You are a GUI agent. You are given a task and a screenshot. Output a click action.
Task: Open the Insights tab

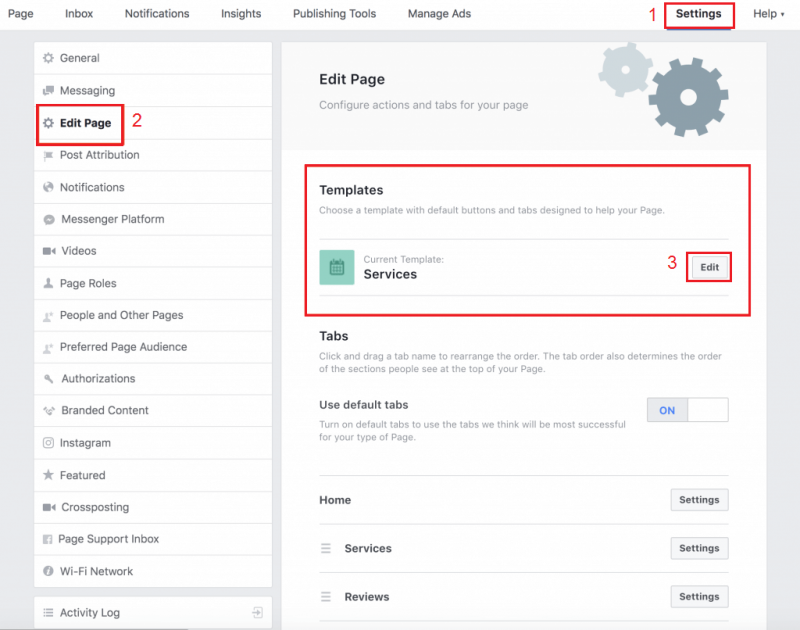[241, 14]
